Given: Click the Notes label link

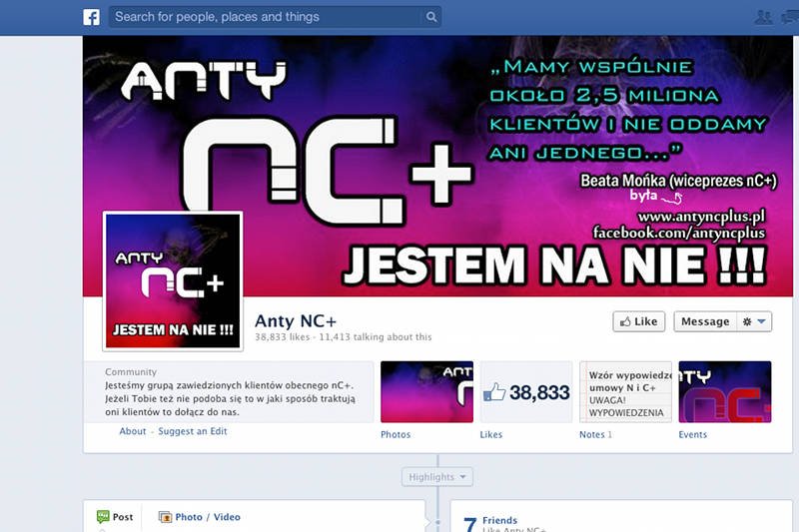Looking at the screenshot, I should point(591,435).
